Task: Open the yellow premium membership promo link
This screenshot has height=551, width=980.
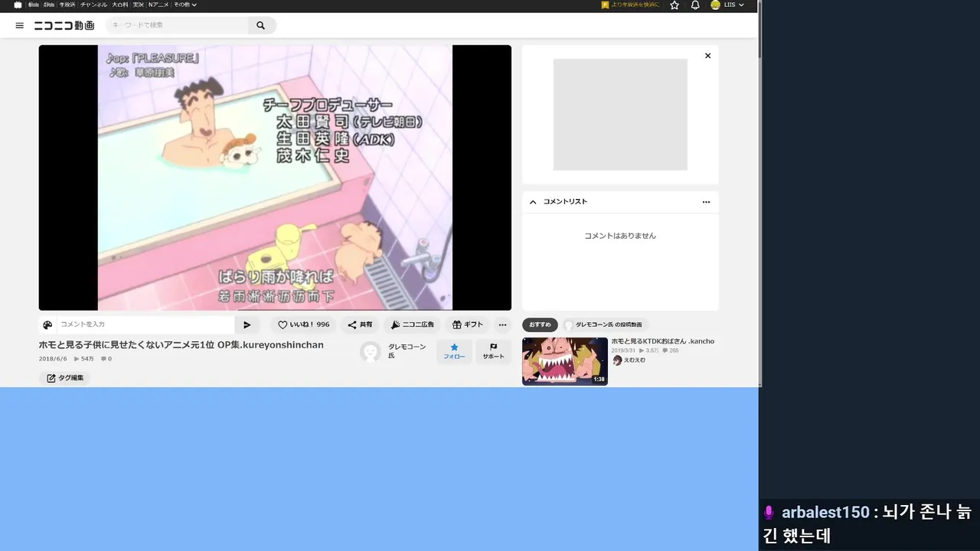Action: [630, 5]
